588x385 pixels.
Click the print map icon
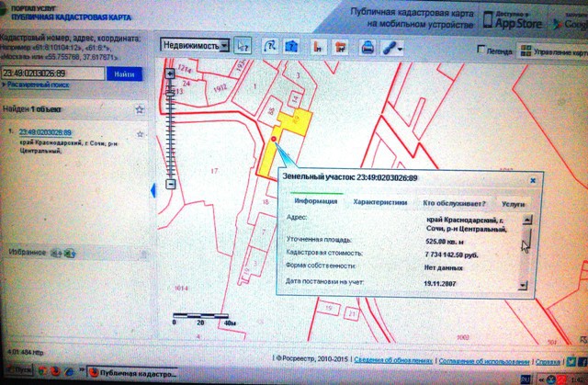367,46
